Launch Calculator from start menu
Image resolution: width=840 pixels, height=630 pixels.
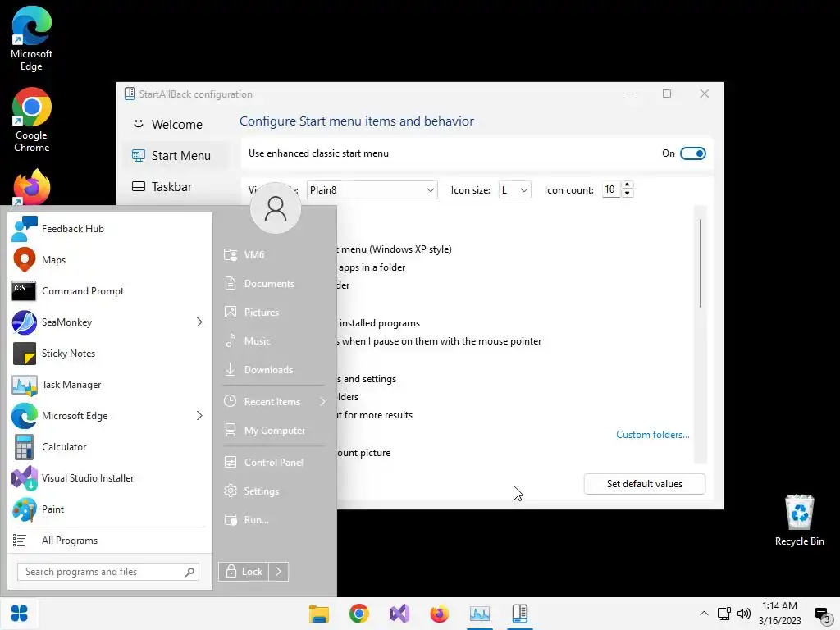(x=110, y=447)
